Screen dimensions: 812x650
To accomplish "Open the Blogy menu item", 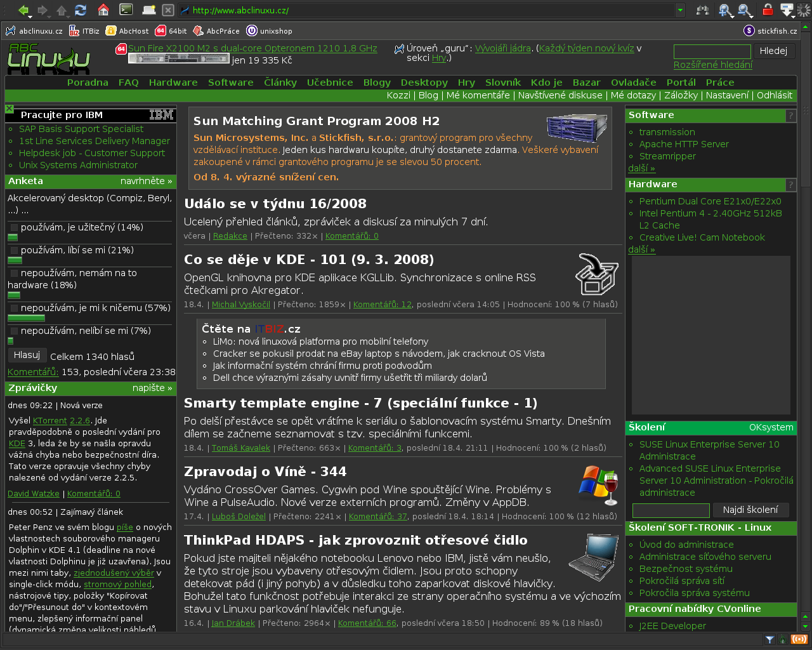I will coord(377,83).
